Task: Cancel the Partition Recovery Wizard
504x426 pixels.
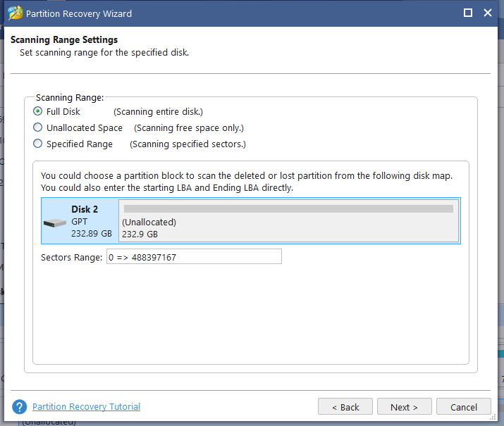Action: (x=464, y=407)
